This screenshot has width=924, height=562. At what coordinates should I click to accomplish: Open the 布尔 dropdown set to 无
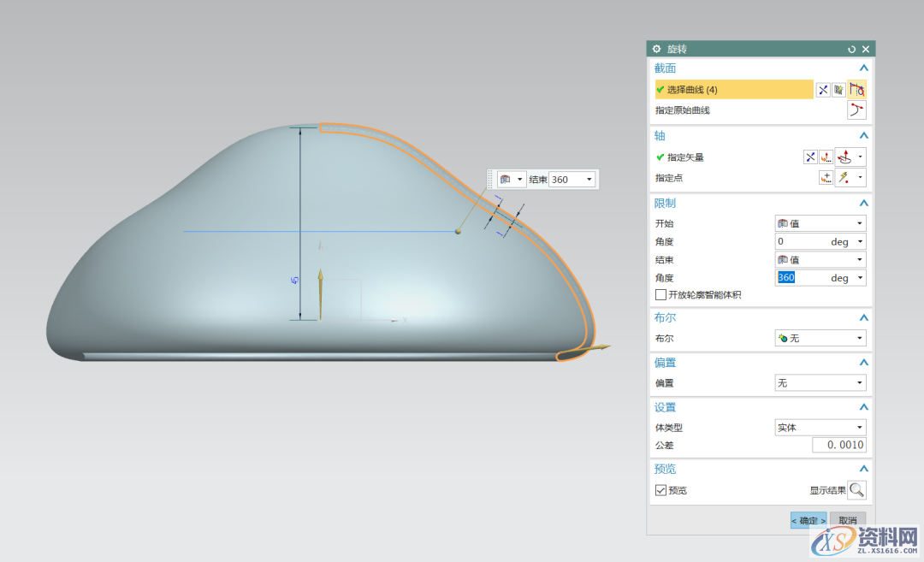point(820,339)
